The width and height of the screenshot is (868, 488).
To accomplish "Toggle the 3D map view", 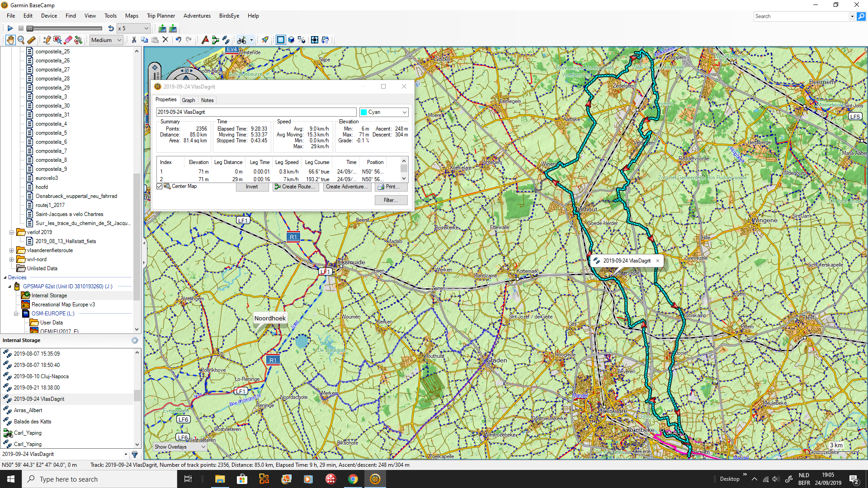I will point(291,40).
